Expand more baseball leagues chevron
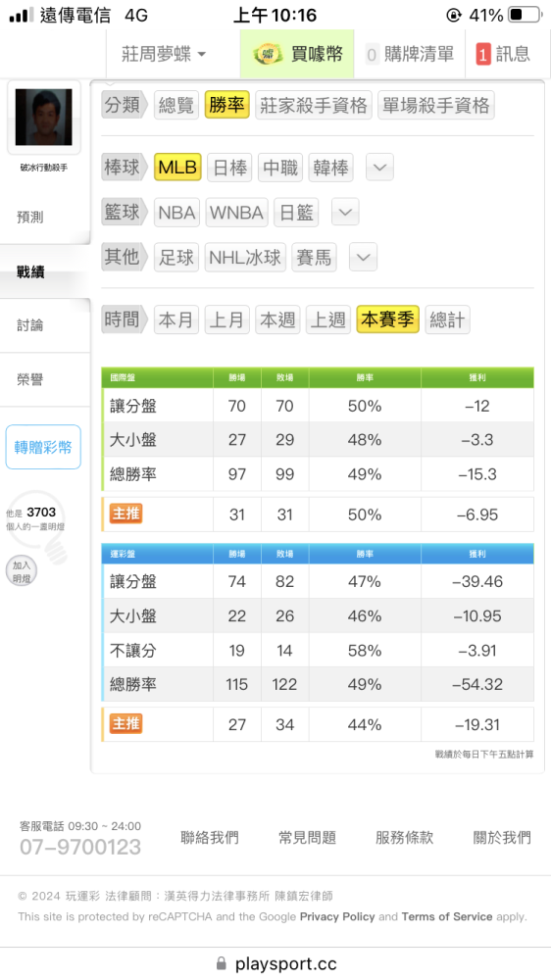Screen dimensions: 551x980 point(379,167)
